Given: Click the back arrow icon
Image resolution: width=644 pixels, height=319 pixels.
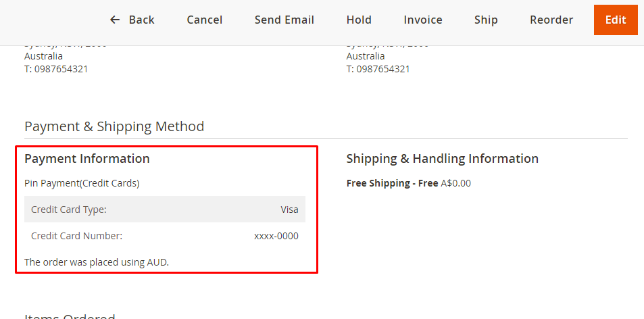Looking at the screenshot, I should point(115,20).
